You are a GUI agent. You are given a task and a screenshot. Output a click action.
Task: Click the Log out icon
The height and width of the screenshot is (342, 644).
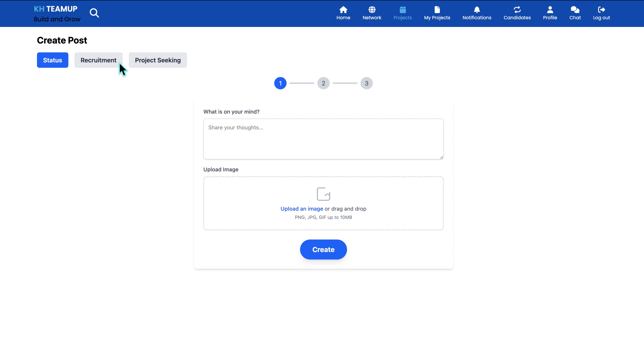click(601, 10)
